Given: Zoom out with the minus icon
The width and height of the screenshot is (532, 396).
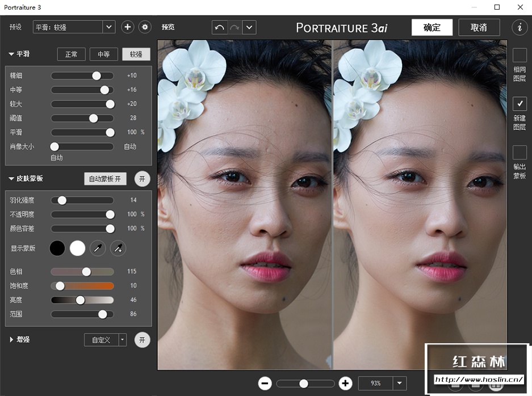Looking at the screenshot, I should tap(265, 384).
